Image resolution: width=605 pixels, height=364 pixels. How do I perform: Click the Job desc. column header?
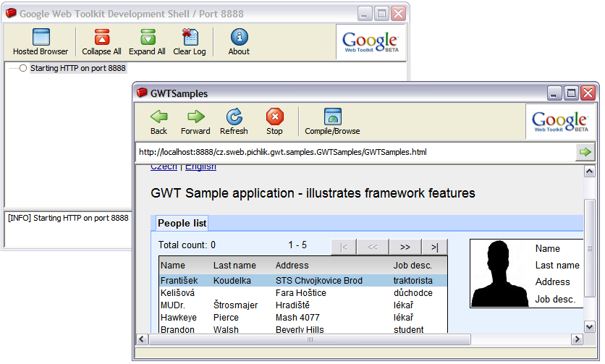tap(412, 266)
